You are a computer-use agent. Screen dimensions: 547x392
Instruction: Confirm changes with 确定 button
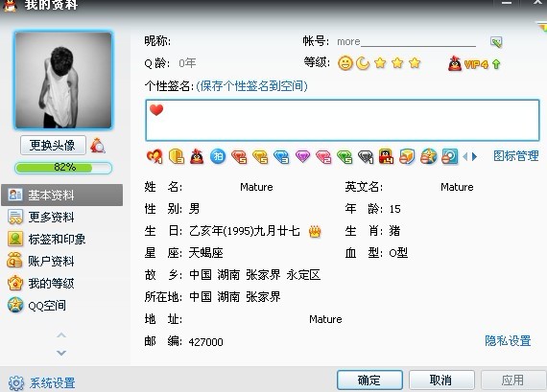tap(369, 380)
